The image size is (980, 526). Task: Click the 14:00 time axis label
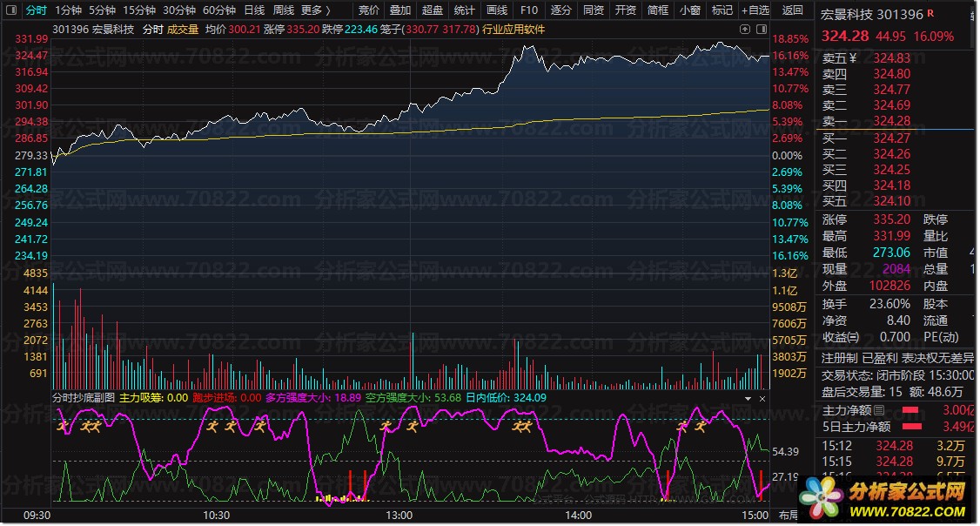pos(578,516)
